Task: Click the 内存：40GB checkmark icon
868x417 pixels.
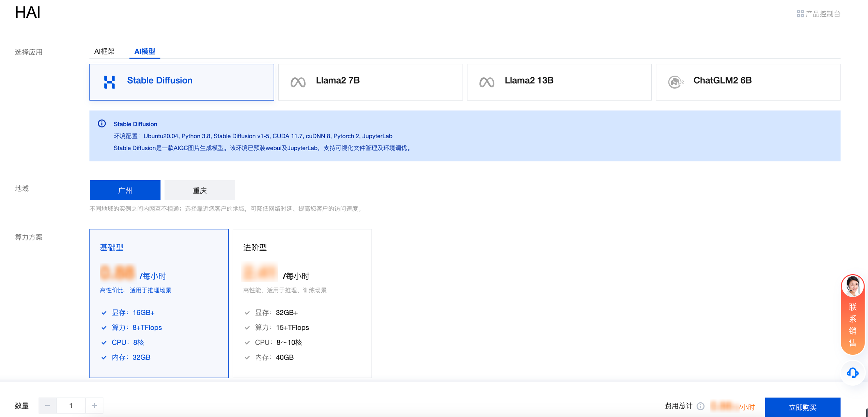Action: click(x=247, y=358)
